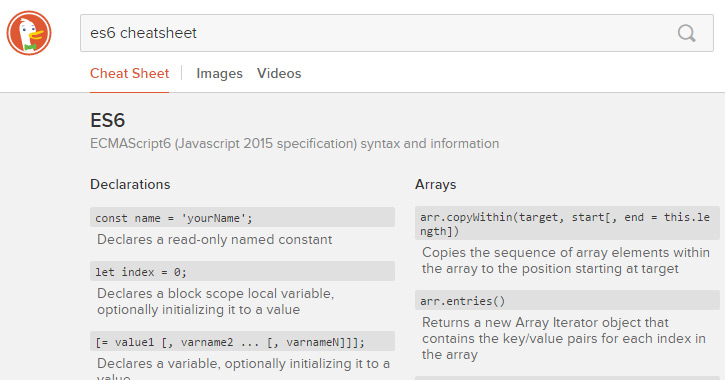The height and width of the screenshot is (380, 725).
Task: Click the varnameN declaration code block
Action: coord(242,342)
